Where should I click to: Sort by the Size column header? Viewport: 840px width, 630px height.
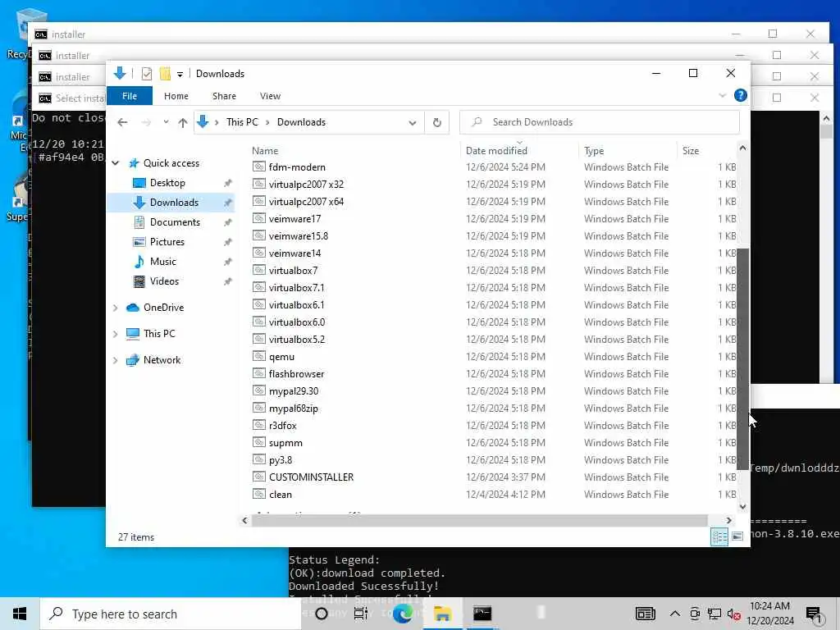(691, 151)
